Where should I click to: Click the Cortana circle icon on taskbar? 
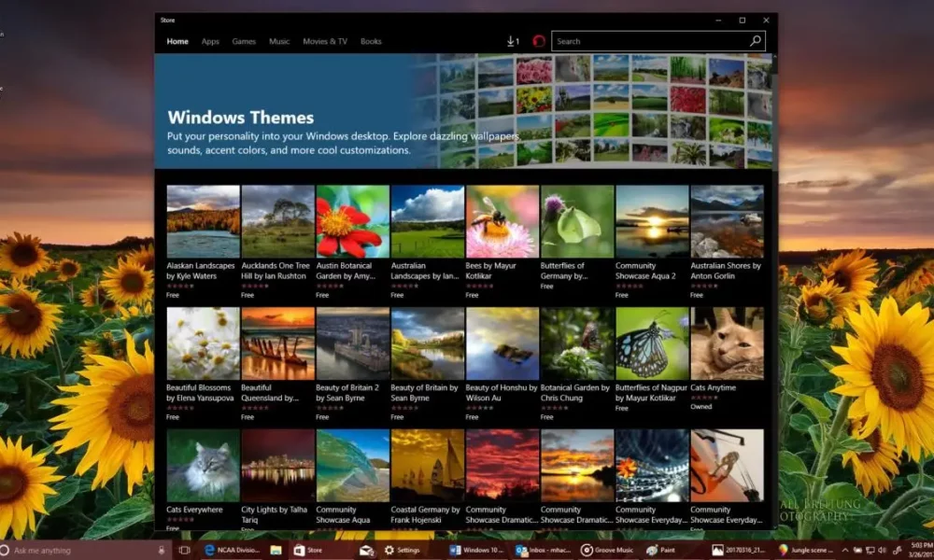5,550
